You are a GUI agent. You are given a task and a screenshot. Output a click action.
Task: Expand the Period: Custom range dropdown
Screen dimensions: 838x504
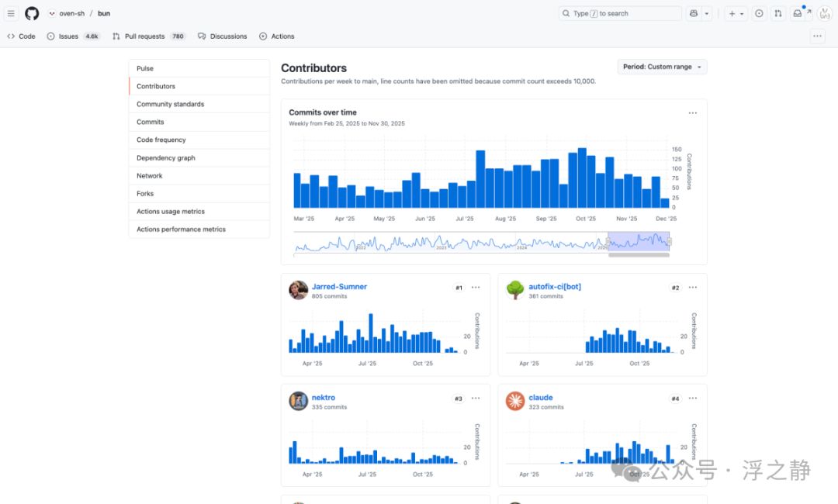662,67
